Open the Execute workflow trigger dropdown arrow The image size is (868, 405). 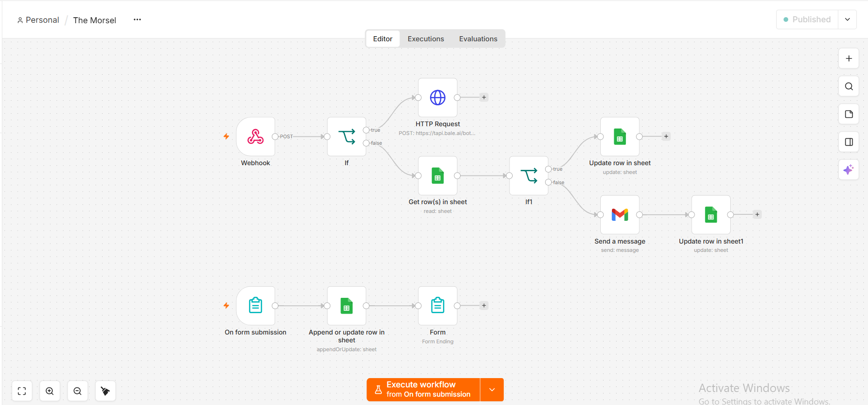[492, 390]
